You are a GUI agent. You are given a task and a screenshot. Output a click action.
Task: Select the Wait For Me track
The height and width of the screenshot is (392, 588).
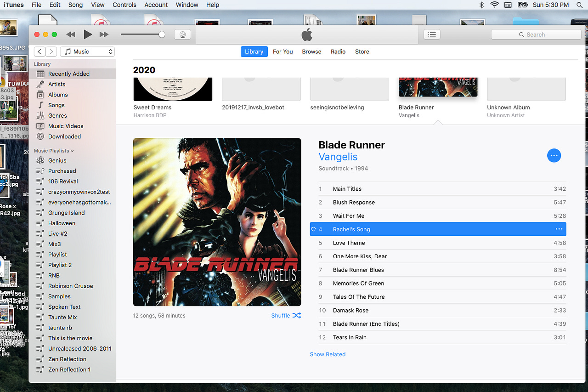tap(442, 216)
